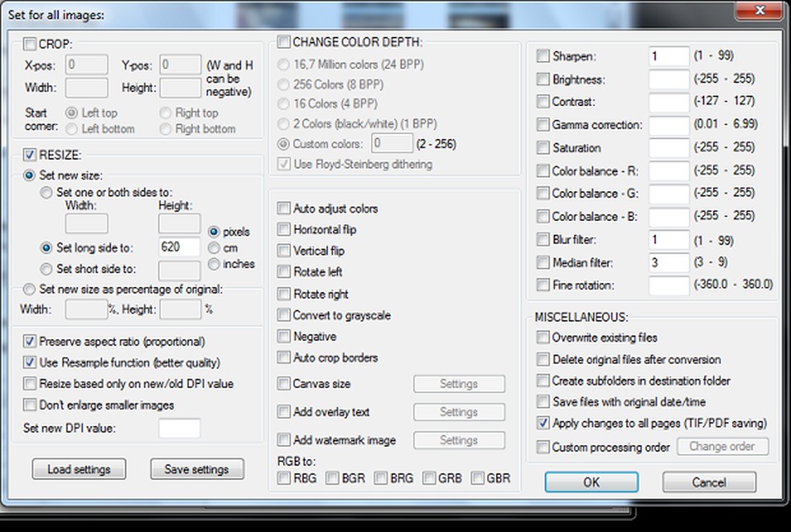This screenshot has width=791, height=532.
Task: Enable RGB to BRG checkbox
Action: click(x=381, y=478)
